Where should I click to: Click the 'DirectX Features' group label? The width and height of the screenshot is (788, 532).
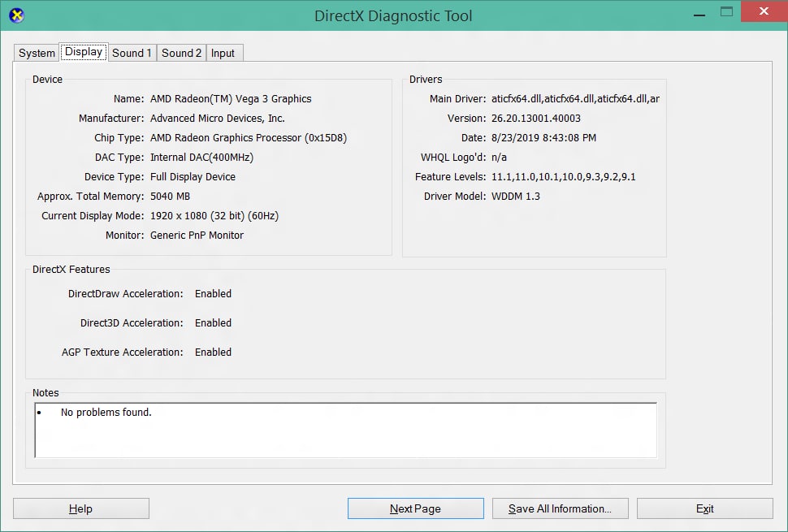[x=71, y=270]
